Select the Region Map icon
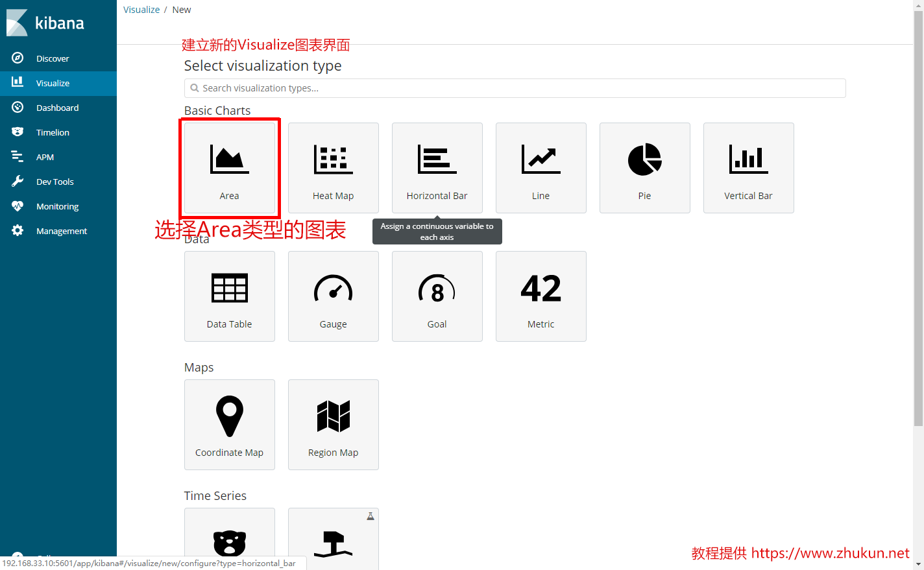 click(334, 416)
